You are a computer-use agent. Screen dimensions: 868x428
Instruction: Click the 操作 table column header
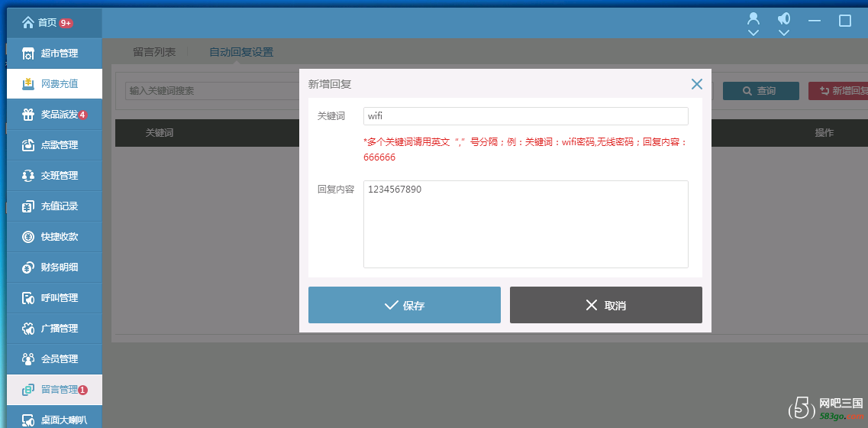pyautogui.click(x=824, y=132)
